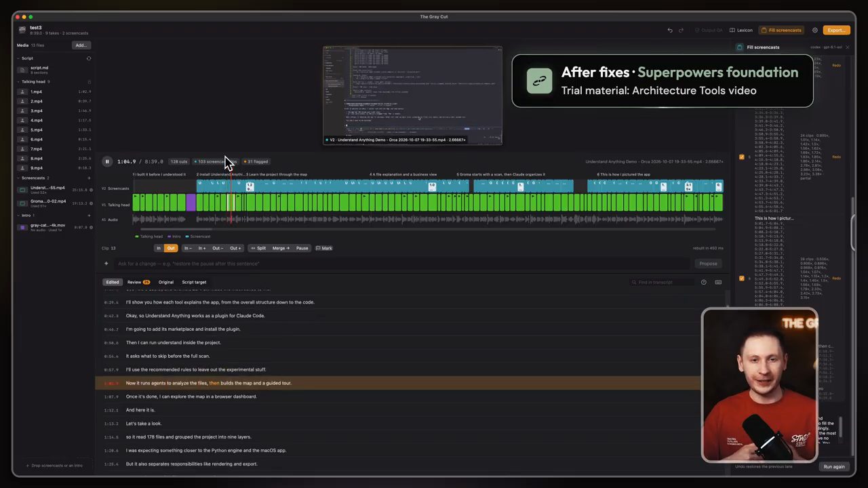Open the Lexicon panel
The width and height of the screenshot is (868, 488).
741,30
